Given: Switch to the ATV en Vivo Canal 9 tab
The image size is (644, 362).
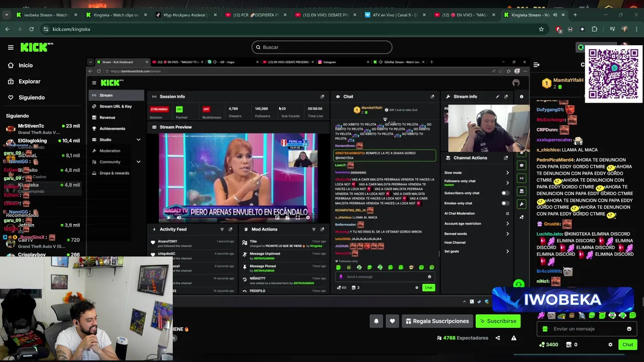Looking at the screenshot, I should point(394,15).
